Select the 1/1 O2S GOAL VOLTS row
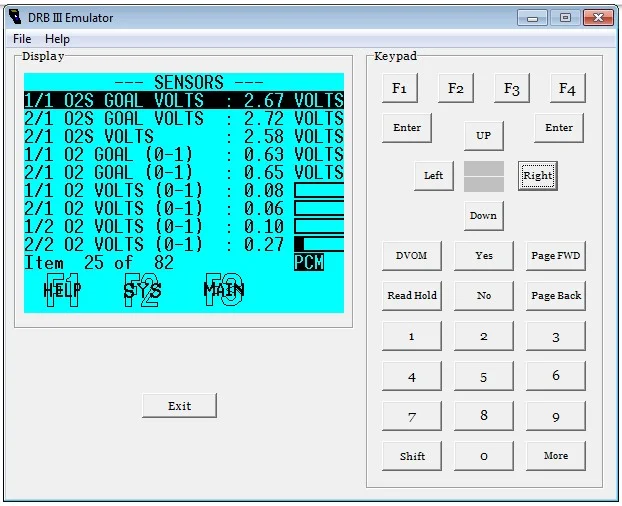The height and width of the screenshot is (506, 622). tap(184, 100)
